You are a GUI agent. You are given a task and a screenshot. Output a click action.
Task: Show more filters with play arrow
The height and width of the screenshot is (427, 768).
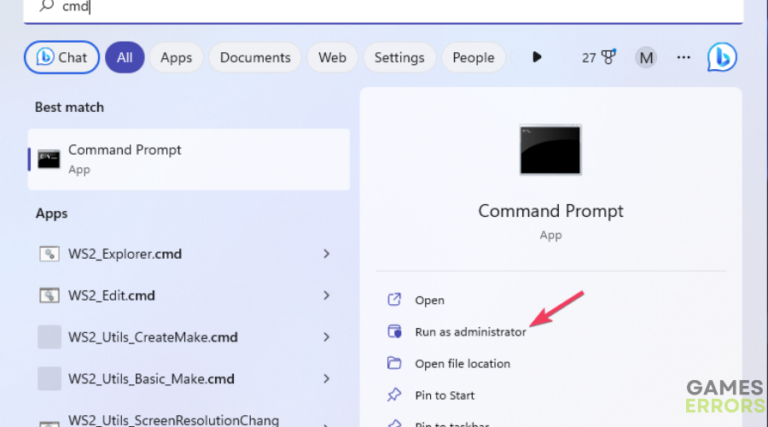click(x=537, y=57)
